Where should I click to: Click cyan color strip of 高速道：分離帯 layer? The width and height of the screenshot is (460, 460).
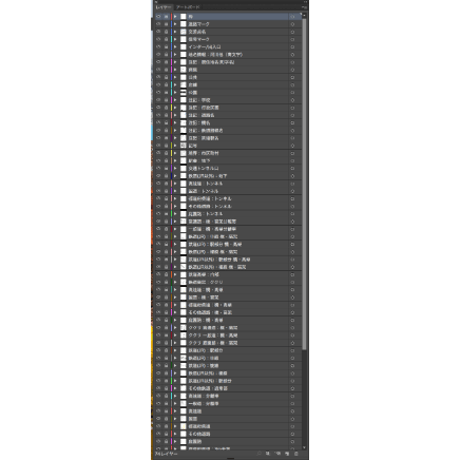171,396
